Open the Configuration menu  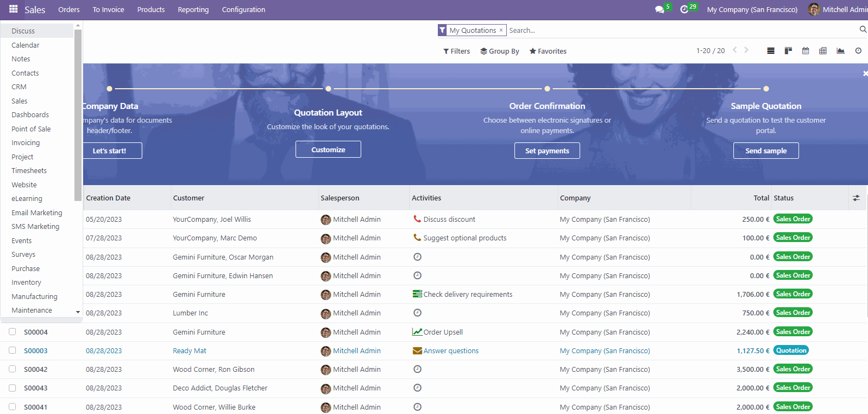[244, 9]
